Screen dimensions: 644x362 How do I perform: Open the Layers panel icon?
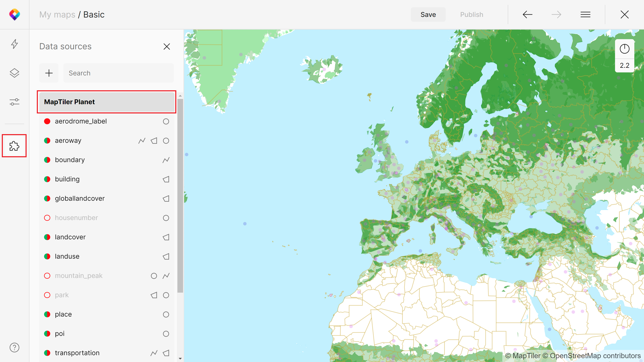click(x=14, y=73)
